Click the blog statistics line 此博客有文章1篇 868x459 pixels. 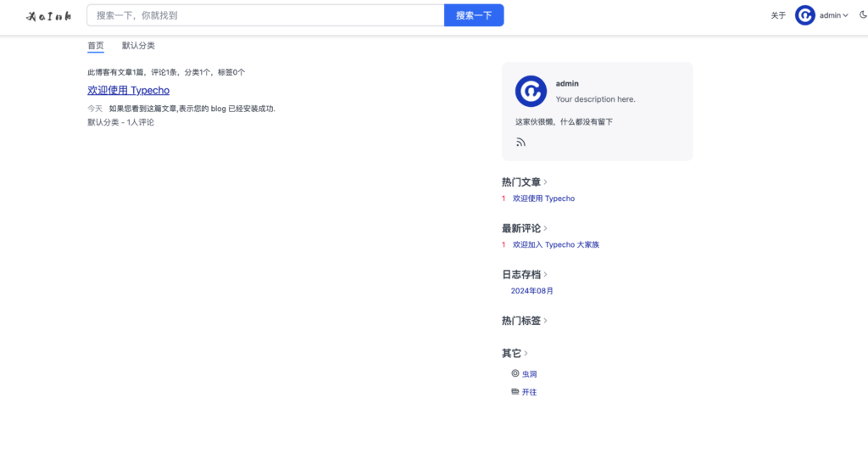click(x=166, y=72)
